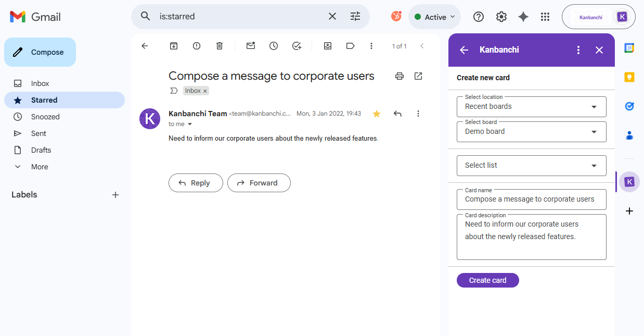This screenshot has width=644, height=336.
Task: Archive the open email
Action: click(x=173, y=46)
